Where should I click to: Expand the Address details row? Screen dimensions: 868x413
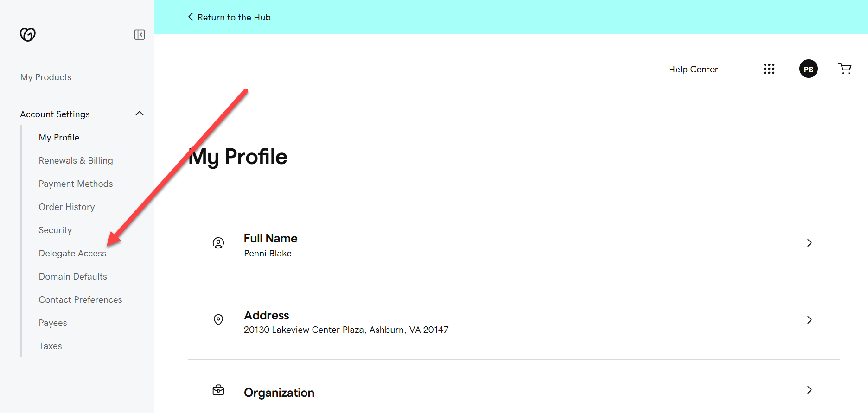[x=810, y=320]
